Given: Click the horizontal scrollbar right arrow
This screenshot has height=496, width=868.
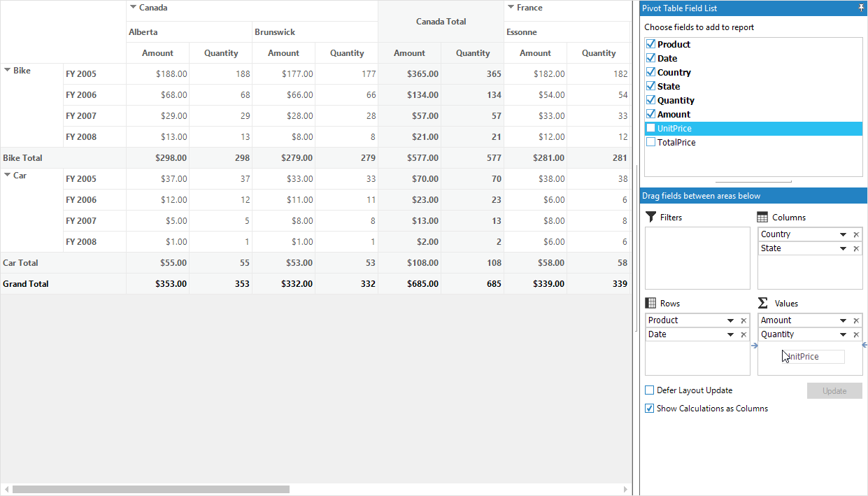Looking at the screenshot, I should (x=626, y=490).
